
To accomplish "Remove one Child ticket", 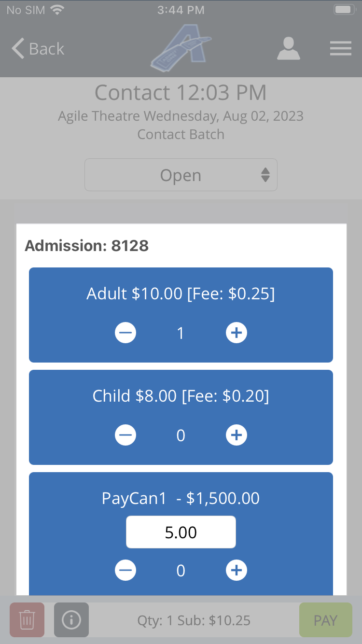I will click(x=125, y=435).
